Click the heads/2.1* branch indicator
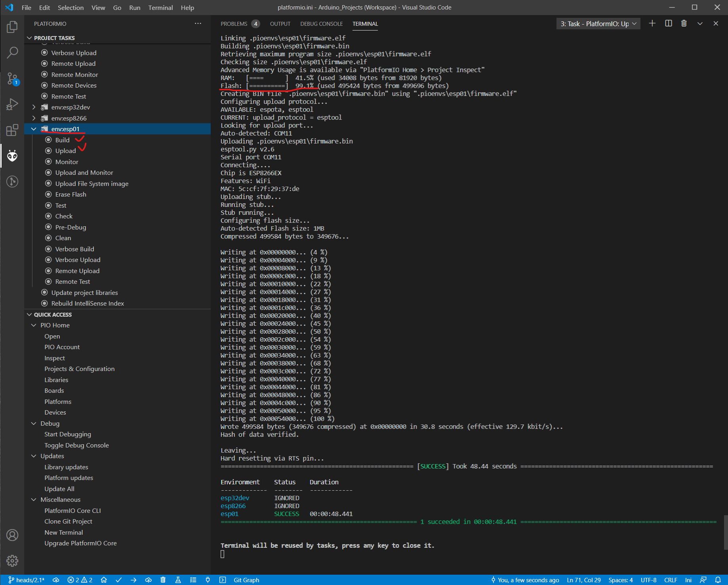 tap(27, 580)
